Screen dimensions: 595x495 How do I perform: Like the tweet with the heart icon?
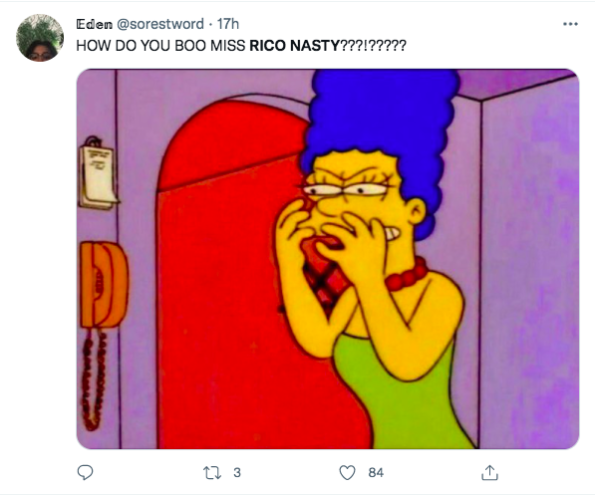pos(347,473)
